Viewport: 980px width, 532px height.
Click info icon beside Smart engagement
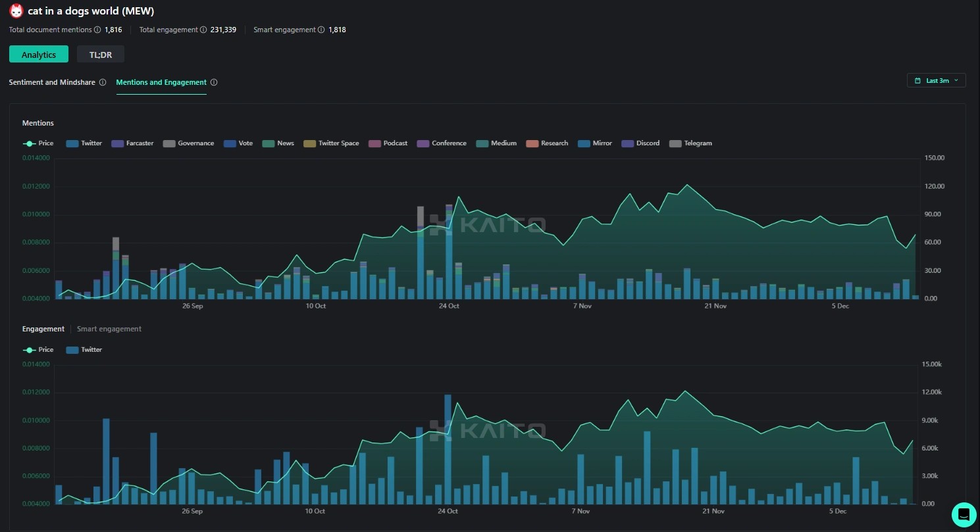click(321, 30)
